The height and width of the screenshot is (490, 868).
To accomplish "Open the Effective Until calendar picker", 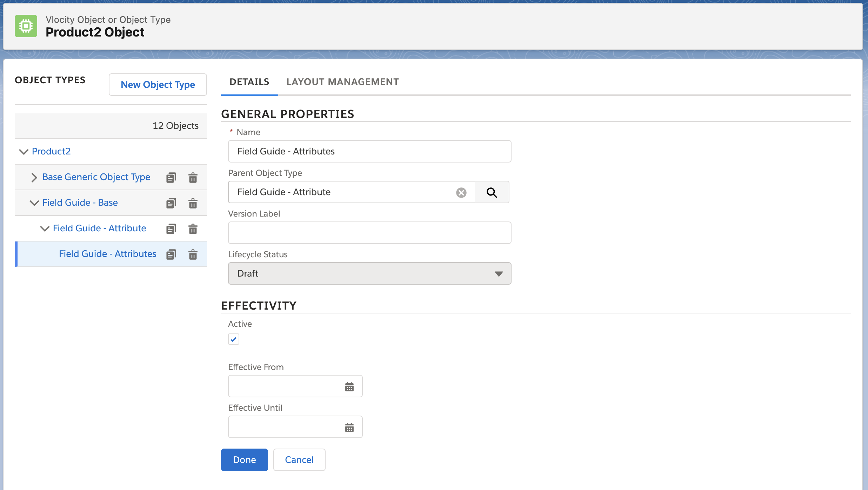I will [x=349, y=428].
